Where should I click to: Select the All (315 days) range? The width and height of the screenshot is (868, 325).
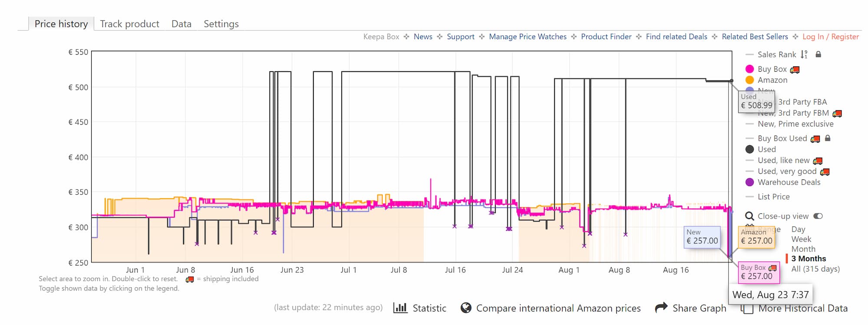(x=815, y=269)
